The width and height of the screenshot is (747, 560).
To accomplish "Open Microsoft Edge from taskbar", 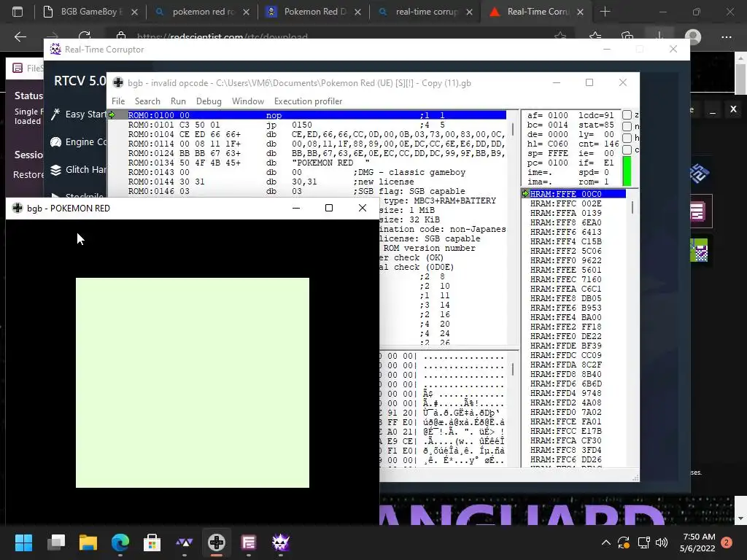I will [120, 542].
